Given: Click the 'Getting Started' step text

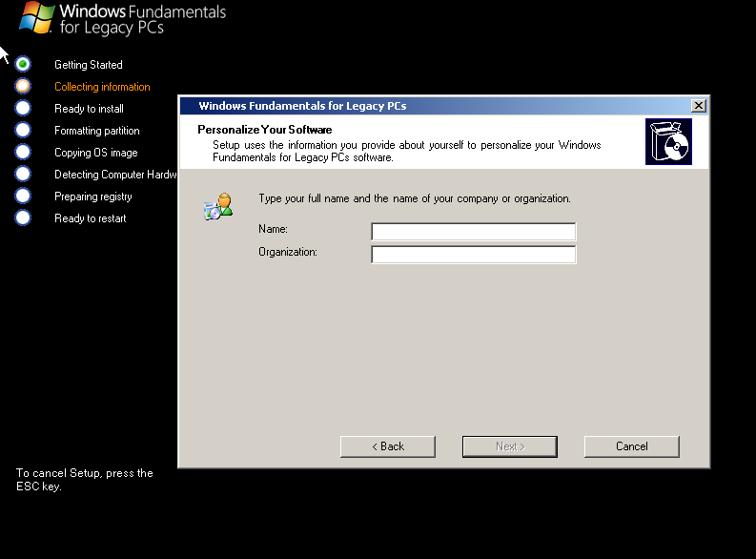Looking at the screenshot, I should tap(89, 65).
